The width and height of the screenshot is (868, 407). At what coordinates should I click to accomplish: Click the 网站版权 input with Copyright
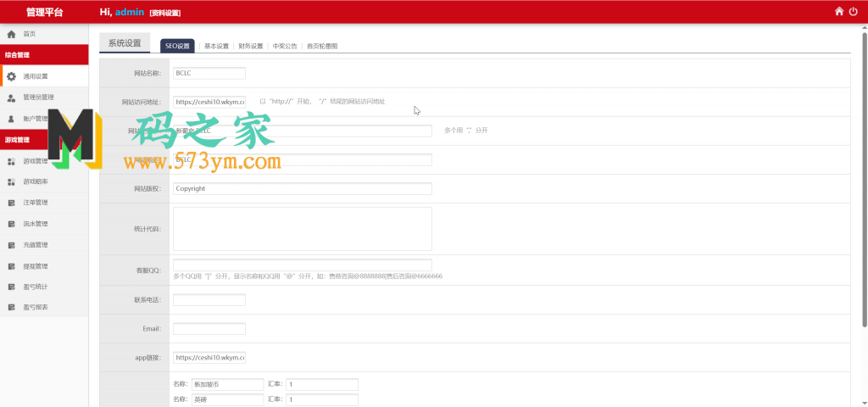[x=303, y=189]
